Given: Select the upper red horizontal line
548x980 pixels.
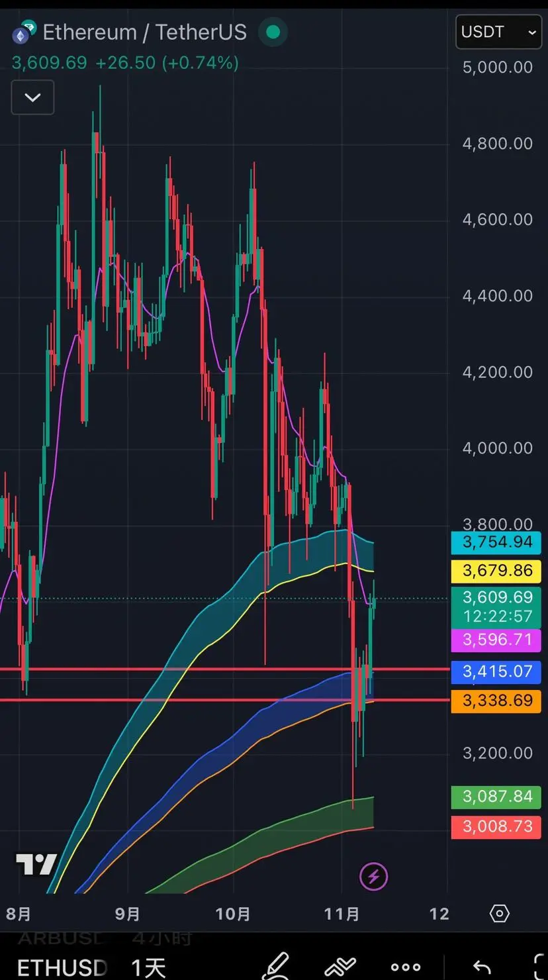Looking at the screenshot, I should coord(224,669).
